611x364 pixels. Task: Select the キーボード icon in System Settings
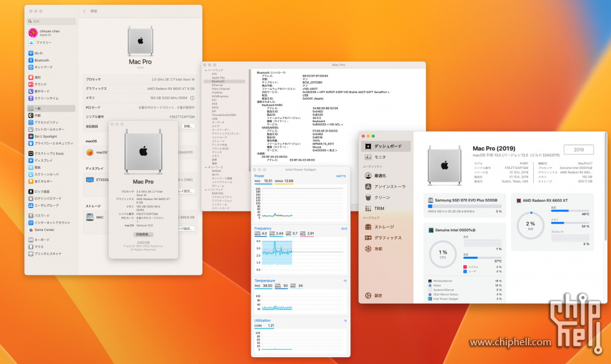point(31,240)
